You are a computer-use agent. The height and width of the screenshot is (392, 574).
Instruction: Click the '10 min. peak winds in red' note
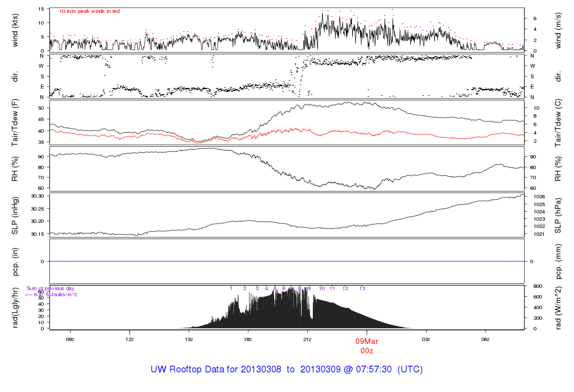(x=89, y=11)
